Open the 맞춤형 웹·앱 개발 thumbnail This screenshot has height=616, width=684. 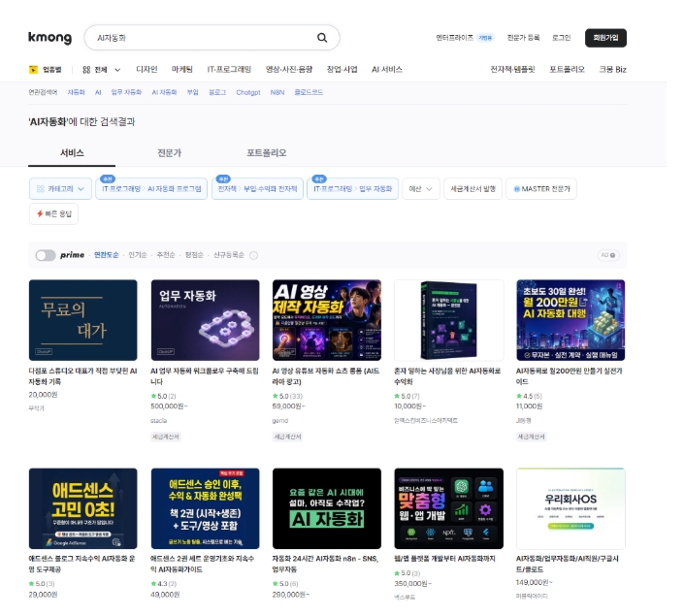point(449,508)
